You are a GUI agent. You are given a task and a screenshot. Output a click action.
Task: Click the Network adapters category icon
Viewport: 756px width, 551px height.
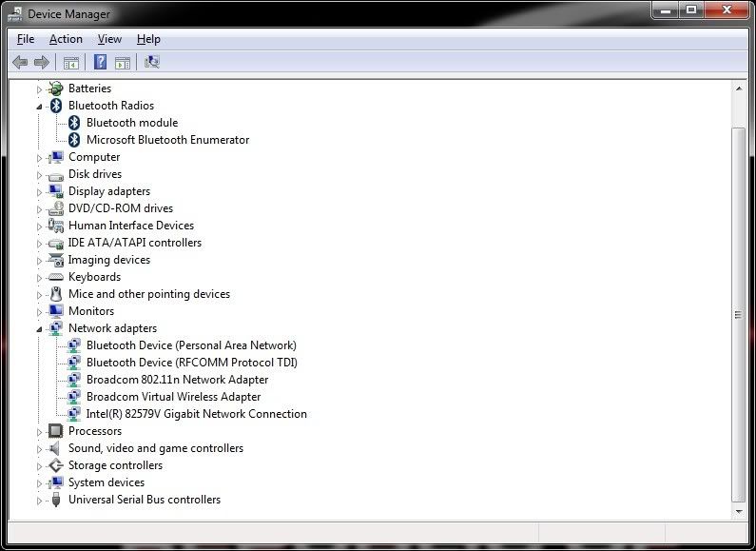pos(56,328)
